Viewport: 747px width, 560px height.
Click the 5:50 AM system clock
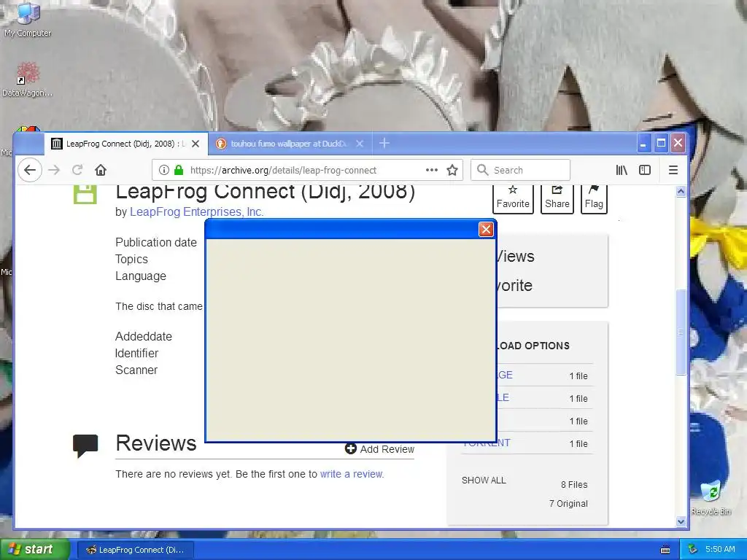tap(720, 550)
